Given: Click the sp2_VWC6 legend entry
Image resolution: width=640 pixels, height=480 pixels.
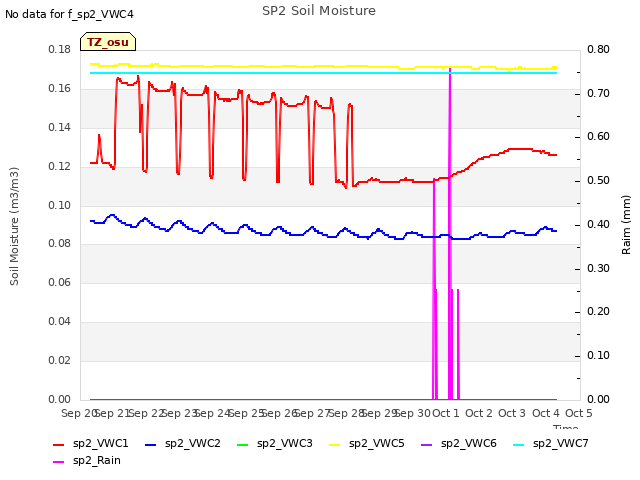Looking at the screenshot, I should (459, 443).
